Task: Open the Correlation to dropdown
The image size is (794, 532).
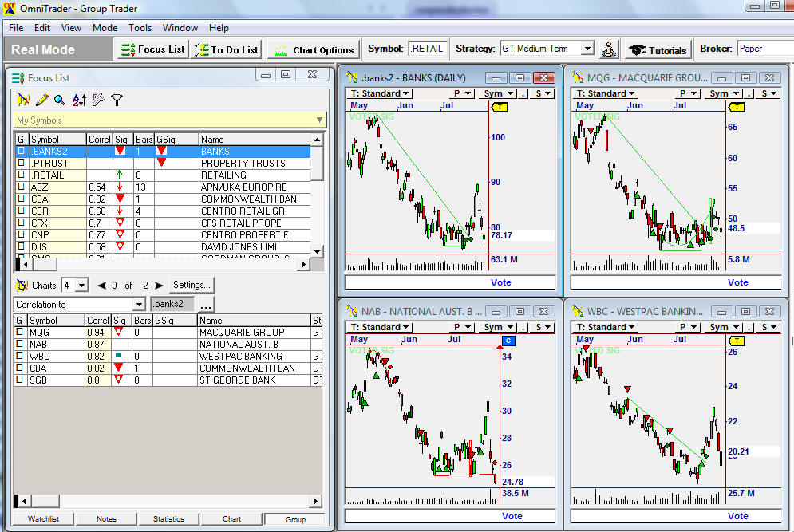Action: (139, 304)
